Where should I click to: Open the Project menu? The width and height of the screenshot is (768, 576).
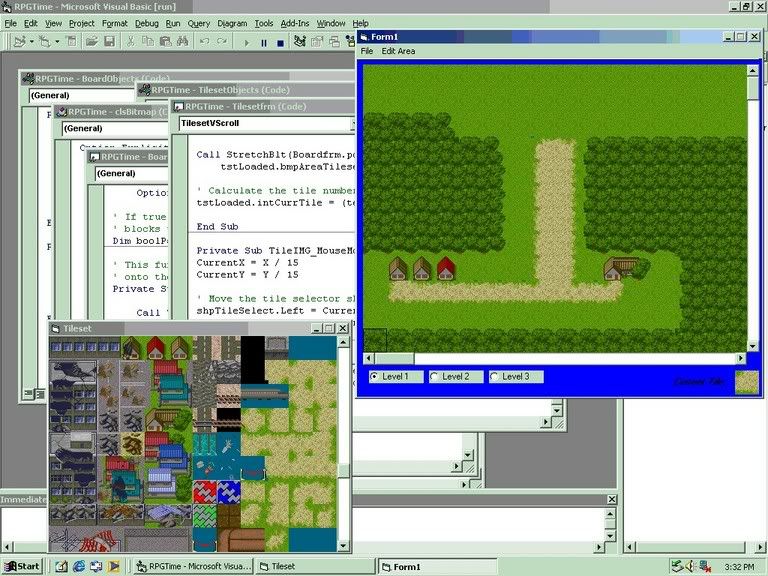(x=81, y=23)
